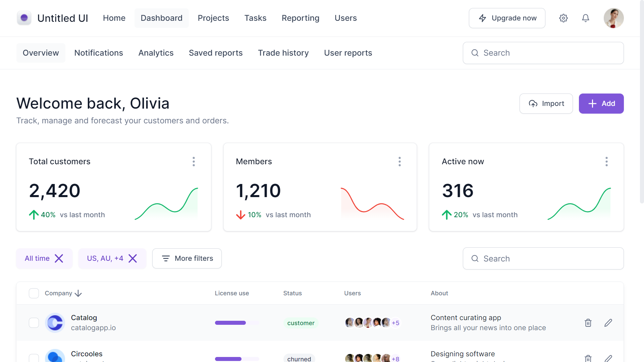Screen dimensions: 644x362
Task: Remove the All time filter
Action: coord(59,258)
